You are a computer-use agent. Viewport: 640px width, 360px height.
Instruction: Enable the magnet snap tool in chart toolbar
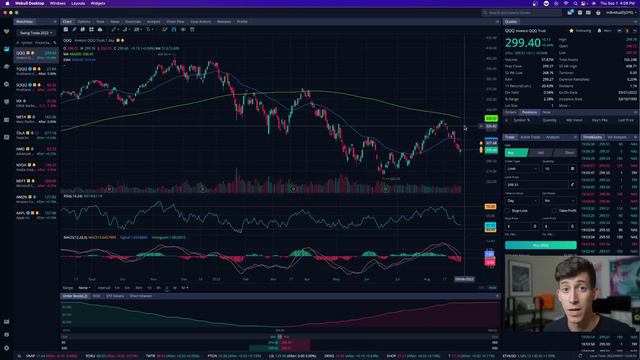[174, 29]
